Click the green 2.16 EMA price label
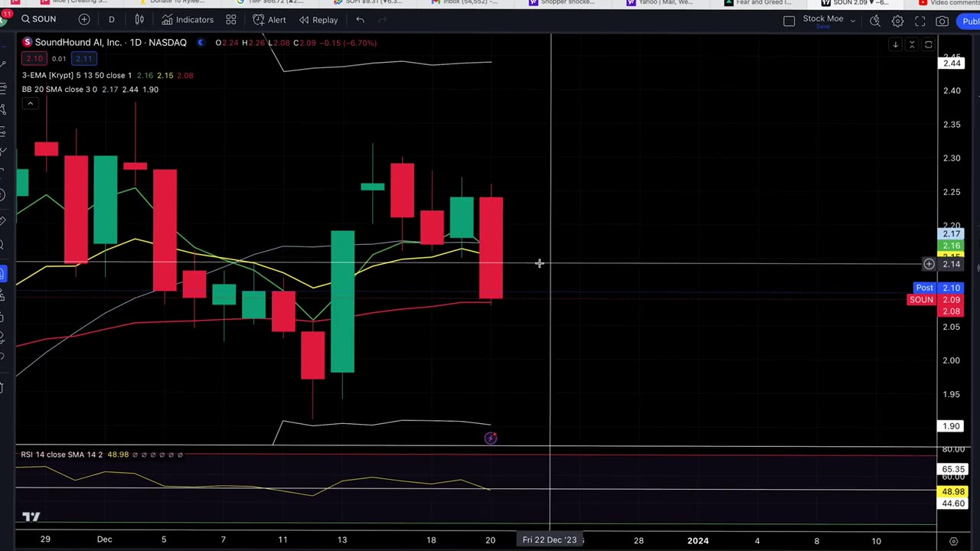 click(x=951, y=246)
